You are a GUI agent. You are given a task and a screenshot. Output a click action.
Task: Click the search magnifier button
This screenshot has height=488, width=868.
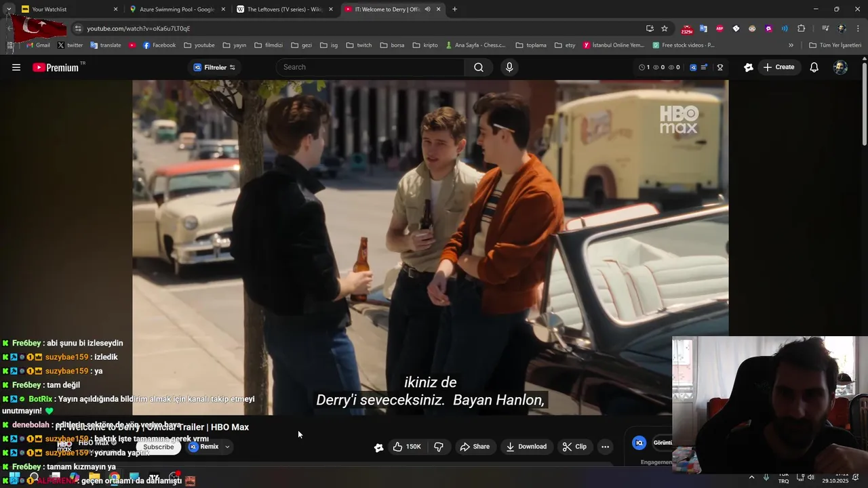(479, 67)
